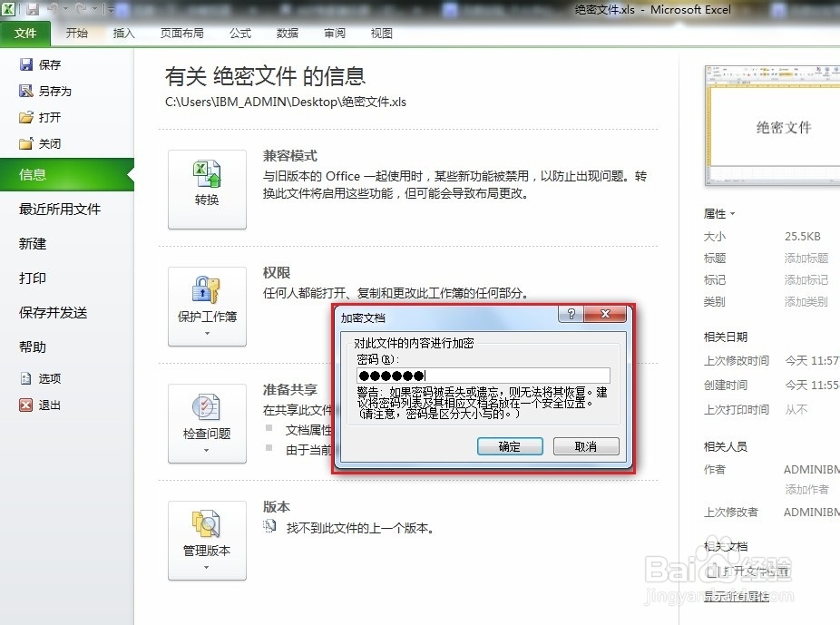Open the 页面布局 ribbon tab
This screenshot has height=625, width=840.
(x=182, y=34)
